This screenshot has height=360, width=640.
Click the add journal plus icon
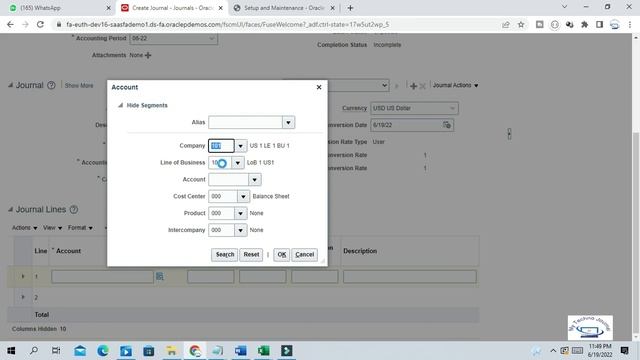[x=413, y=86]
